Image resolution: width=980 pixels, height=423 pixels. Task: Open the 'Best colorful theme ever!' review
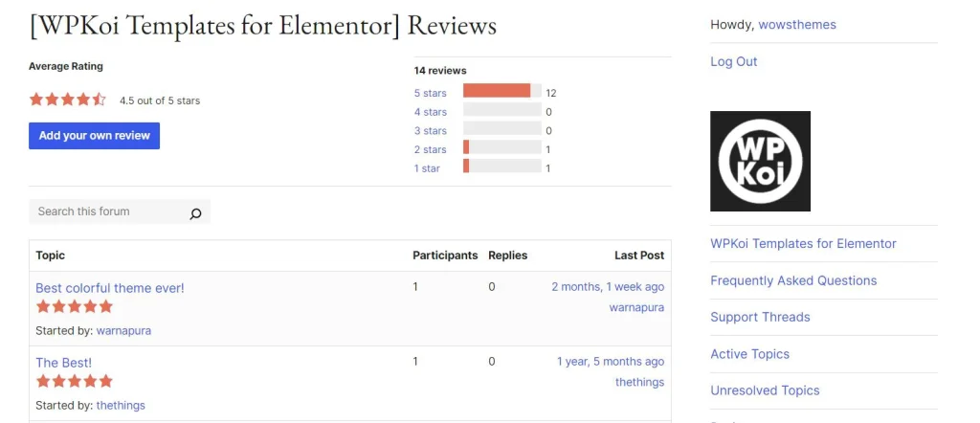[110, 288]
